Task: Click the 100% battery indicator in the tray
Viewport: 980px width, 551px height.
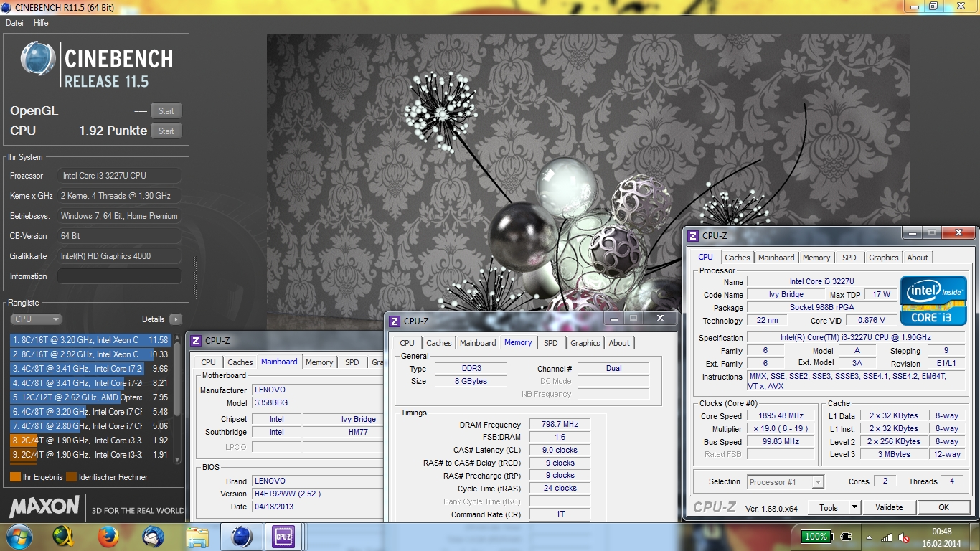Action: click(x=816, y=537)
